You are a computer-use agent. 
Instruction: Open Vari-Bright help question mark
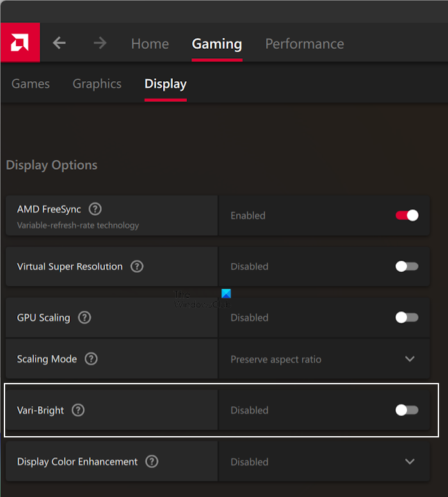pyautogui.click(x=78, y=411)
